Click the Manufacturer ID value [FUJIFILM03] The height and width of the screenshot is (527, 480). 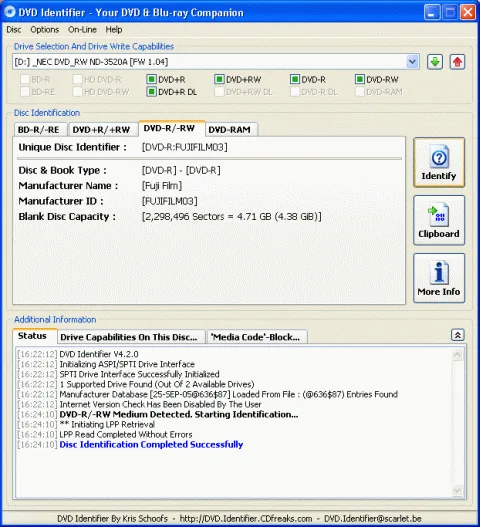[x=169, y=201]
